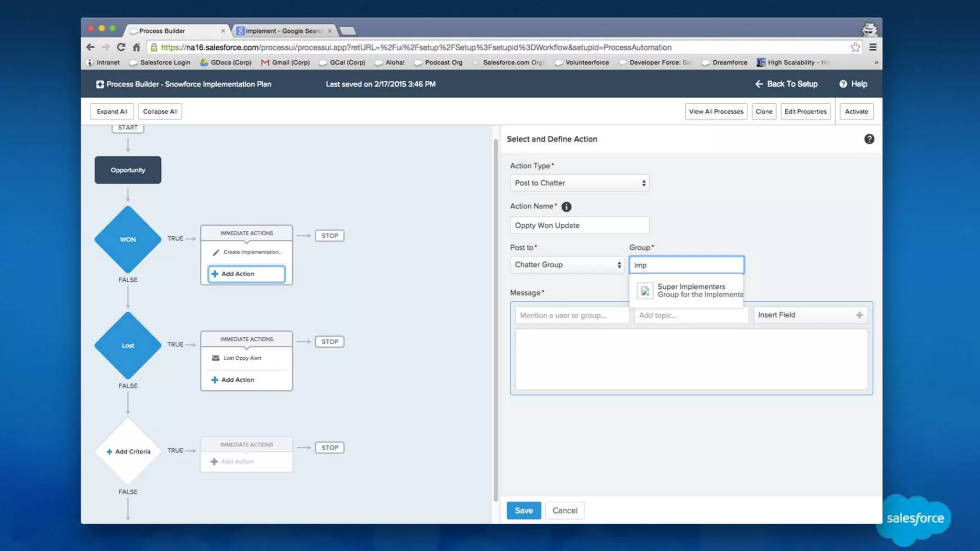This screenshot has width=980, height=551.
Task: Click the help question mark icon in panel
Action: (x=869, y=139)
